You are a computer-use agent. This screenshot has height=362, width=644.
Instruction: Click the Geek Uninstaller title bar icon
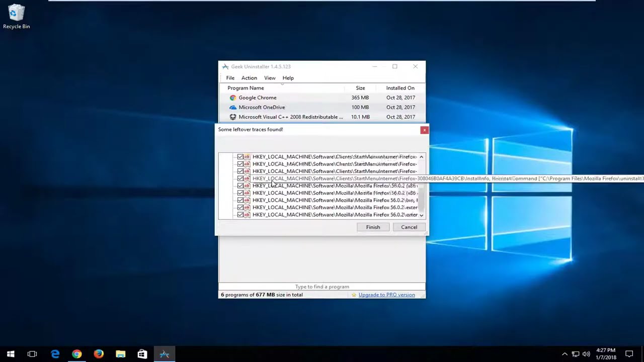[x=225, y=66]
